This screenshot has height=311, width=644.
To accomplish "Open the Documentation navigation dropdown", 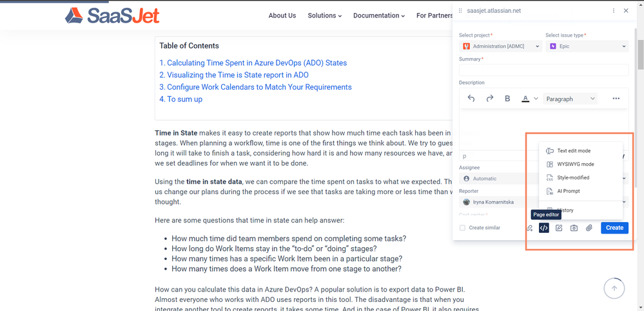I will click(378, 15).
